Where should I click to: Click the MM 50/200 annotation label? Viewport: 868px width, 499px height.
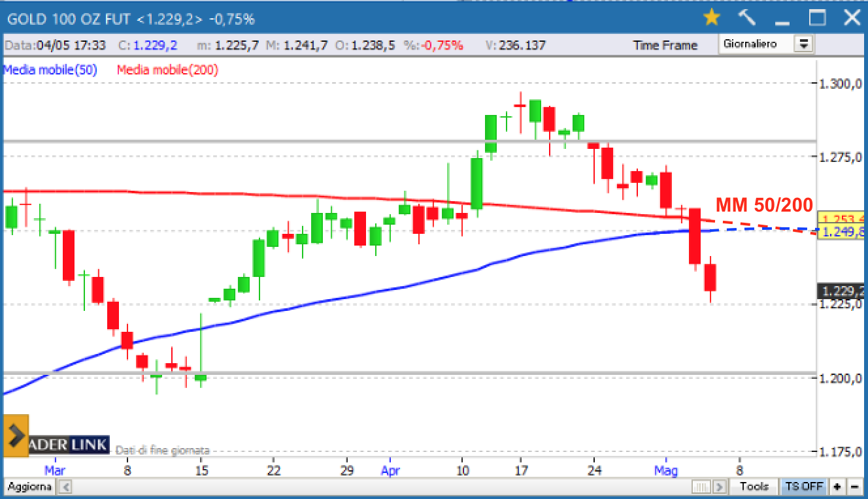[765, 204]
